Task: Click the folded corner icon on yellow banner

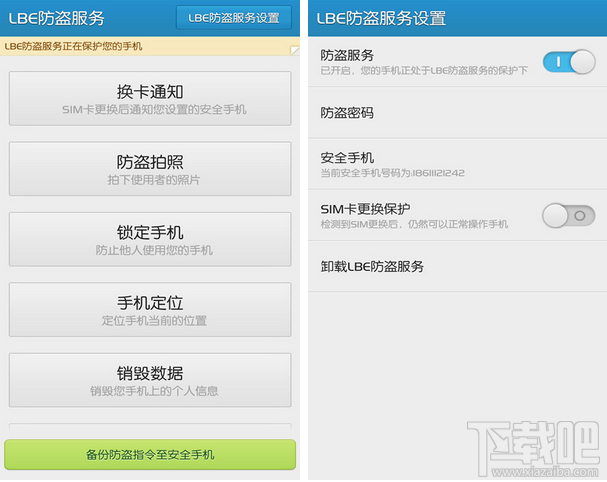Action: pyautogui.click(x=295, y=50)
